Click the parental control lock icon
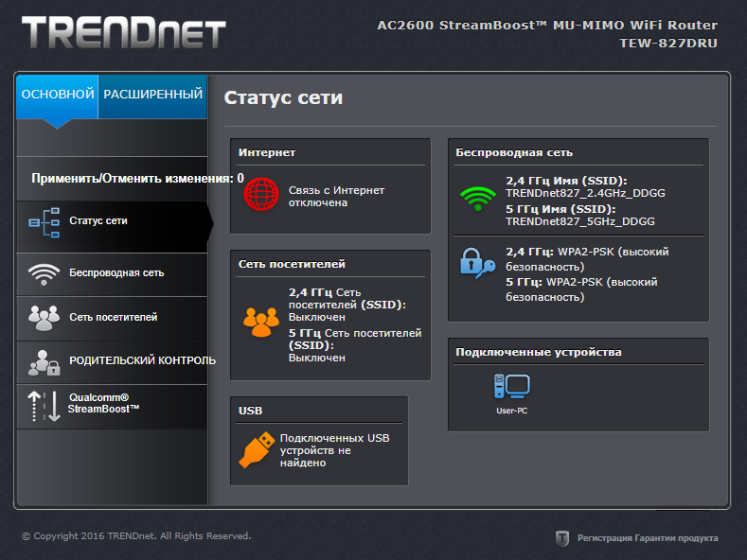Viewport: 747px width, 560px height. (x=44, y=363)
